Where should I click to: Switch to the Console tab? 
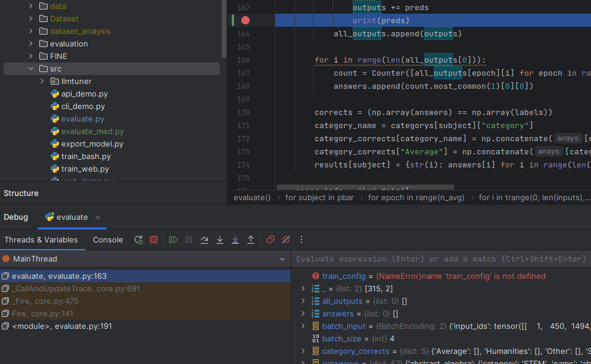click(x=108, y=239)
